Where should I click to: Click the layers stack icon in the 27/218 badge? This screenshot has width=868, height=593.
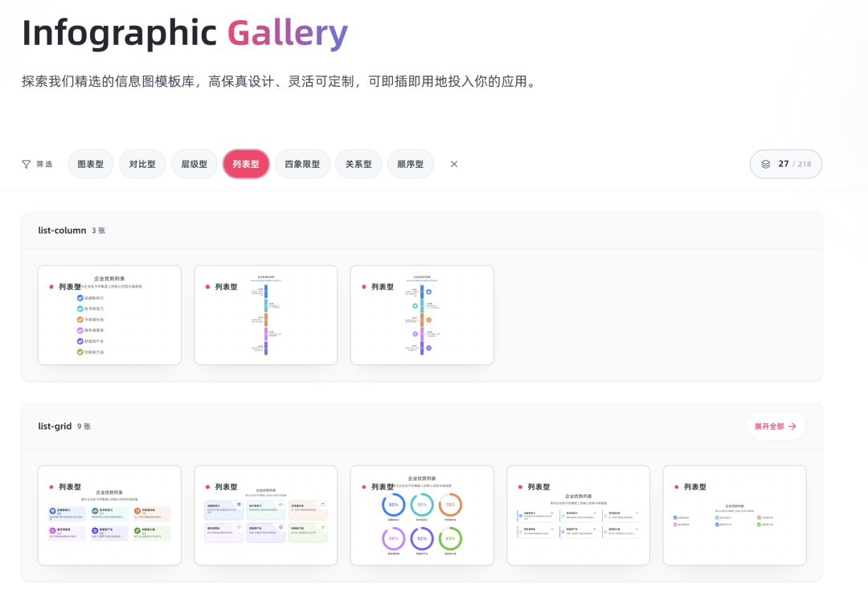tap(765, 163)
